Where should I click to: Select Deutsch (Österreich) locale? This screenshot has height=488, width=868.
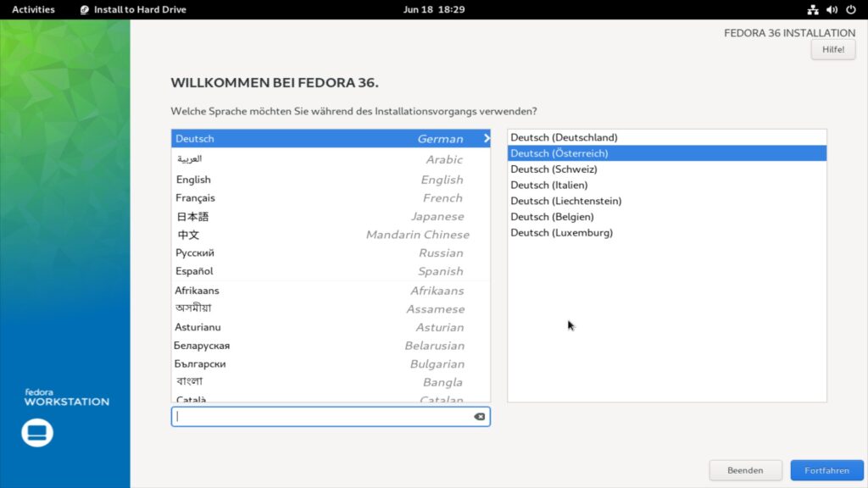coord(666,153)
